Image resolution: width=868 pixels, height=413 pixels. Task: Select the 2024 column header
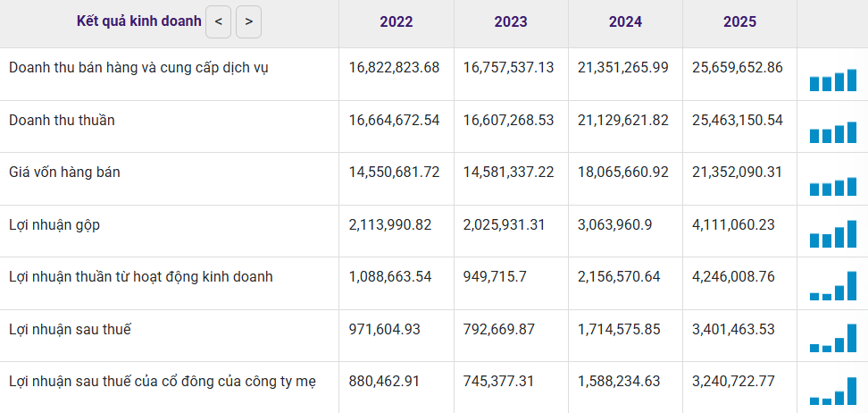pos(625,22)
